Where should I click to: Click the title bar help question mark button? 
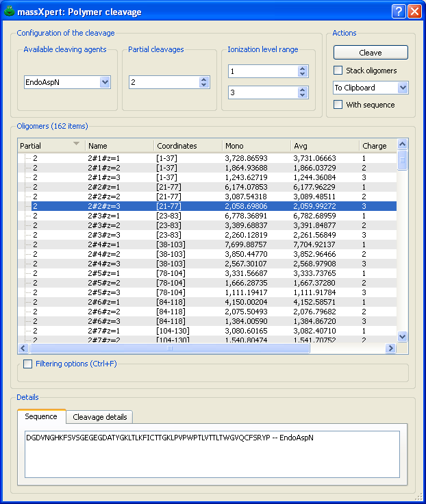click(399, 12)
